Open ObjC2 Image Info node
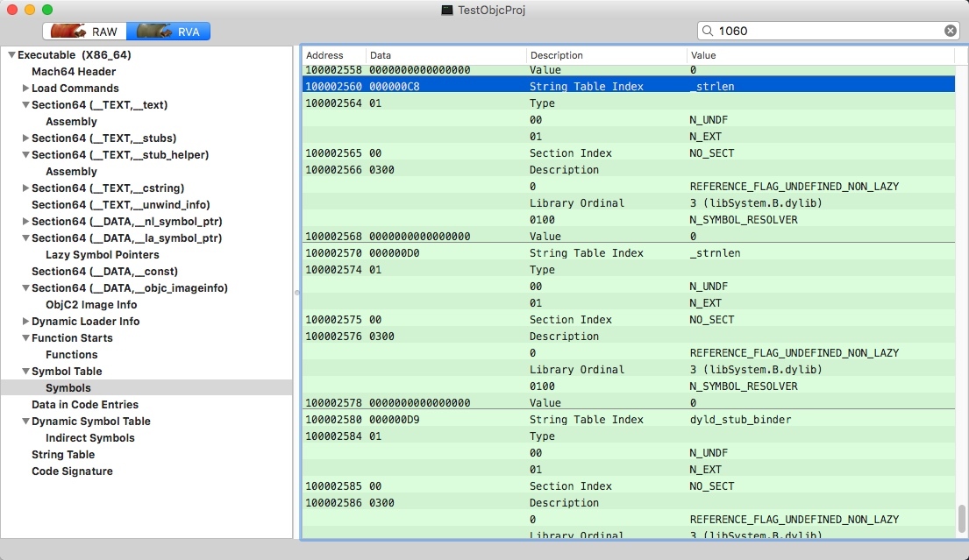Image resolution: width=969 pixels, height=560 pixels. (91, 305)
